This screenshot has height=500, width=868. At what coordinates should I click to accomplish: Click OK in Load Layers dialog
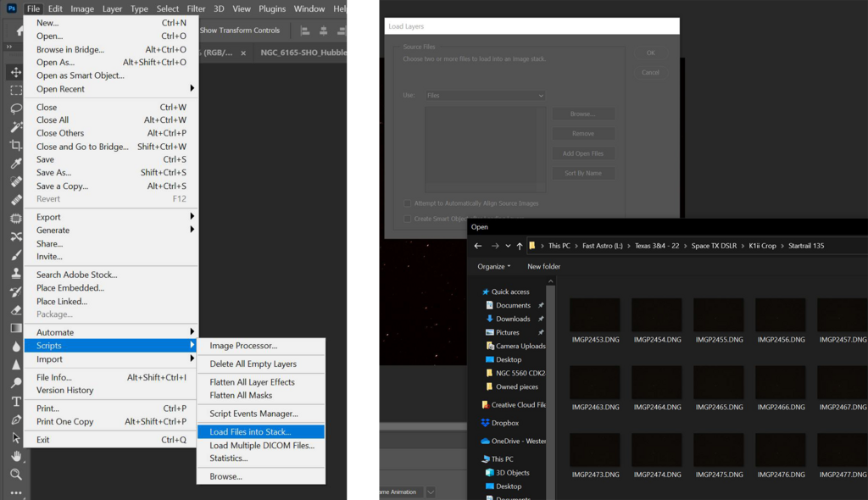pos(650,53)
